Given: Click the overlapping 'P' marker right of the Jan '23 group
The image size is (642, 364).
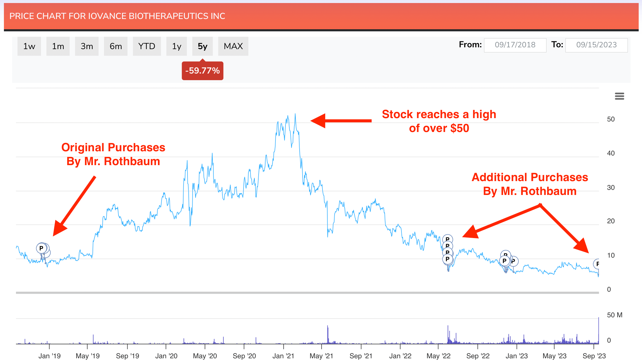Looking at the screenshot, I should (x=514, y=261).
